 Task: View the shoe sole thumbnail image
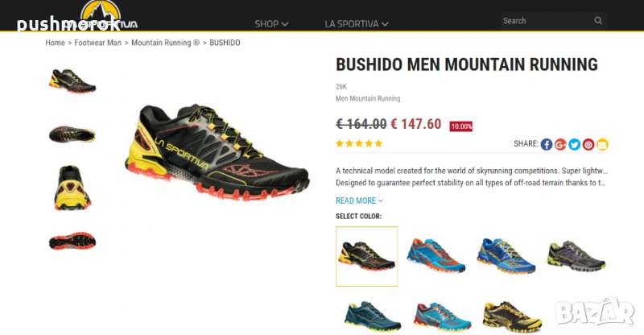click(72, 242)
